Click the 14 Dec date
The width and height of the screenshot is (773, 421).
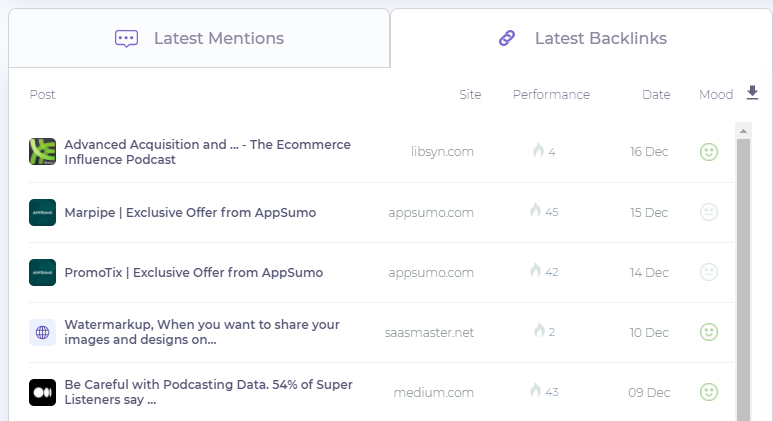point(649,273)
